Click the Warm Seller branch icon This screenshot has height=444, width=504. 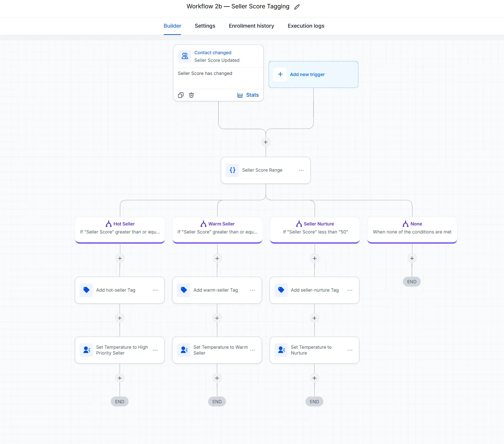(203, 224)
